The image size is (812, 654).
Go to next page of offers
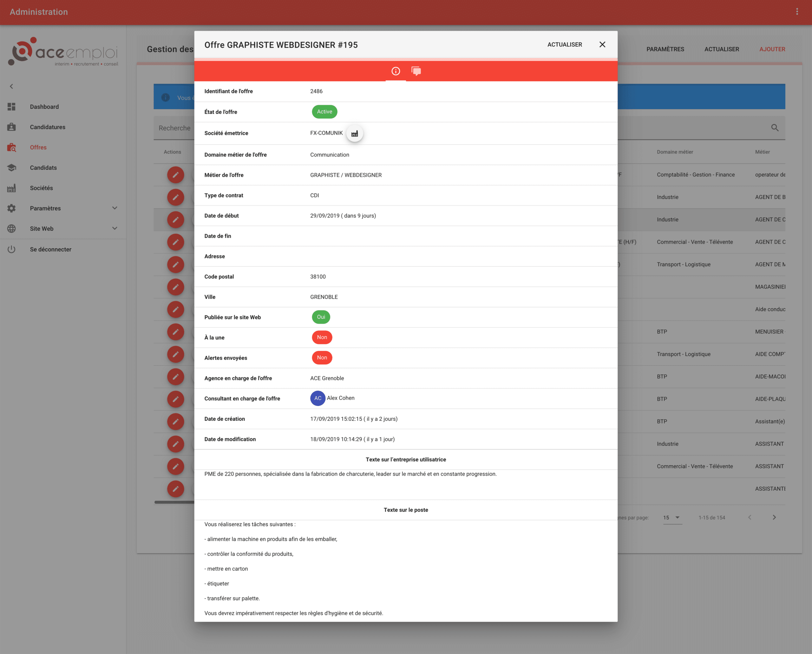[774, 517]
